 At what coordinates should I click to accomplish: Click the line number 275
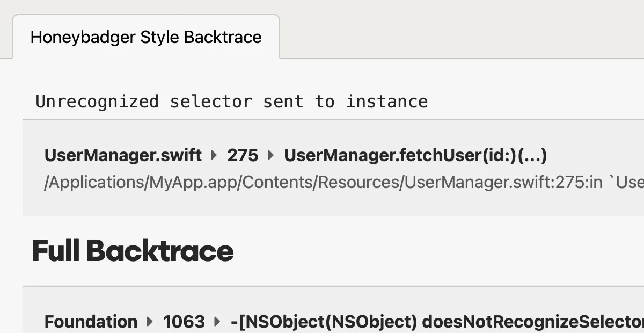coord(242,156)
